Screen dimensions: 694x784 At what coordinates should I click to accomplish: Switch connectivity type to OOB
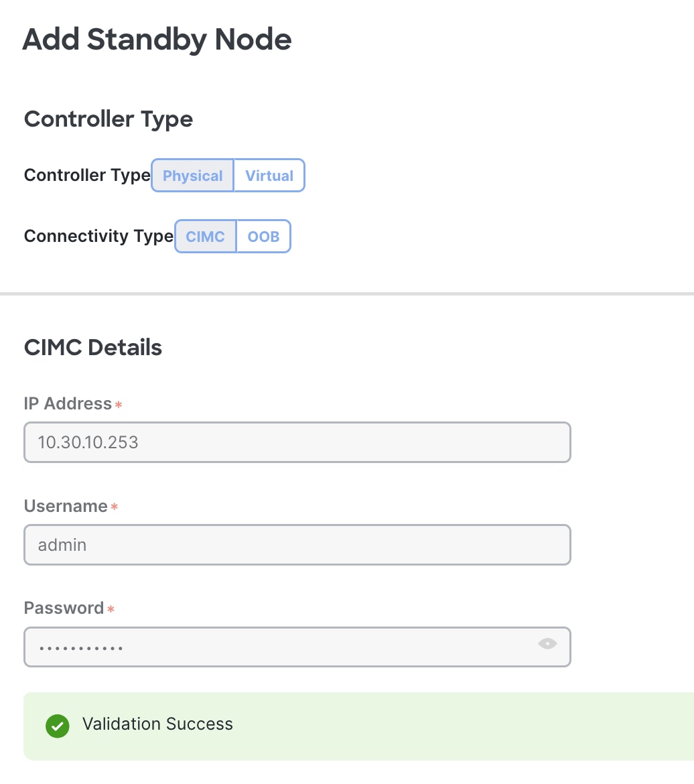point(263,236)
